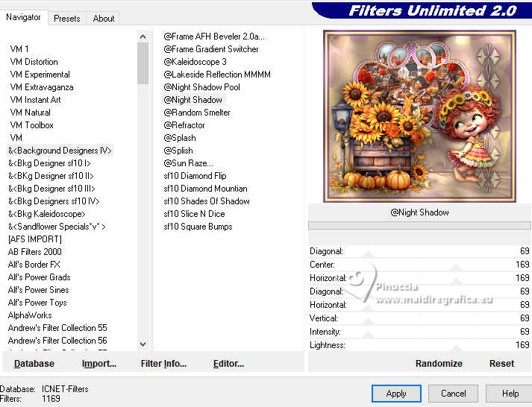Screen dimensions: 532x407
Task: Select Andrew's Filter Collection 56
Action: coord(57,341)
